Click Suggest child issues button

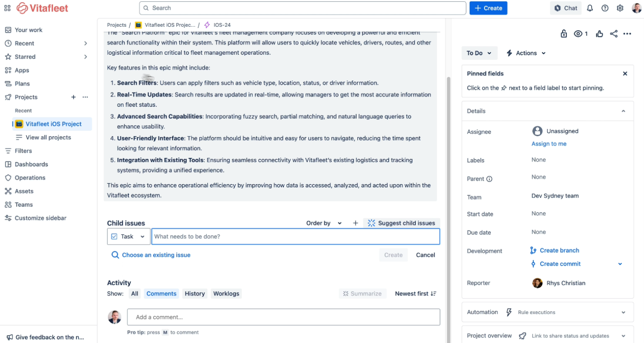tap(402, 223)
